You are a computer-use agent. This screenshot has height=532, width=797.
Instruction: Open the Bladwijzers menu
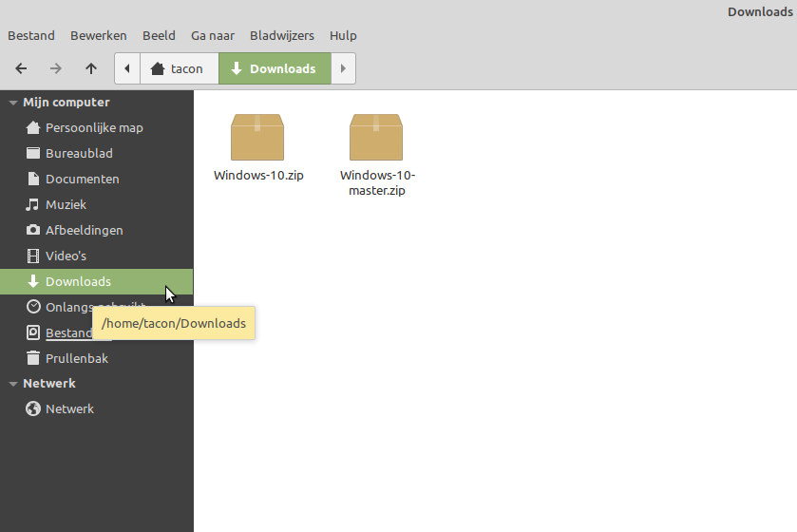click(281, 35)
